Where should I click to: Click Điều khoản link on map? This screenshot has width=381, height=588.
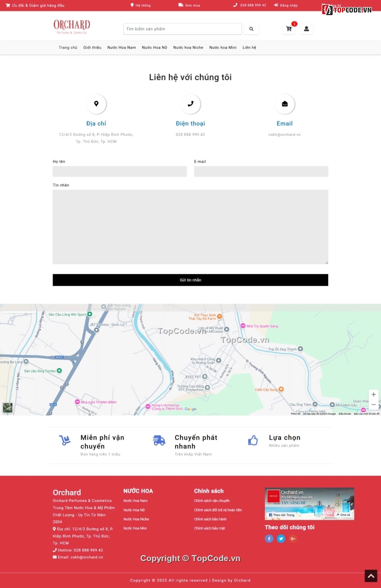(345, 414)
